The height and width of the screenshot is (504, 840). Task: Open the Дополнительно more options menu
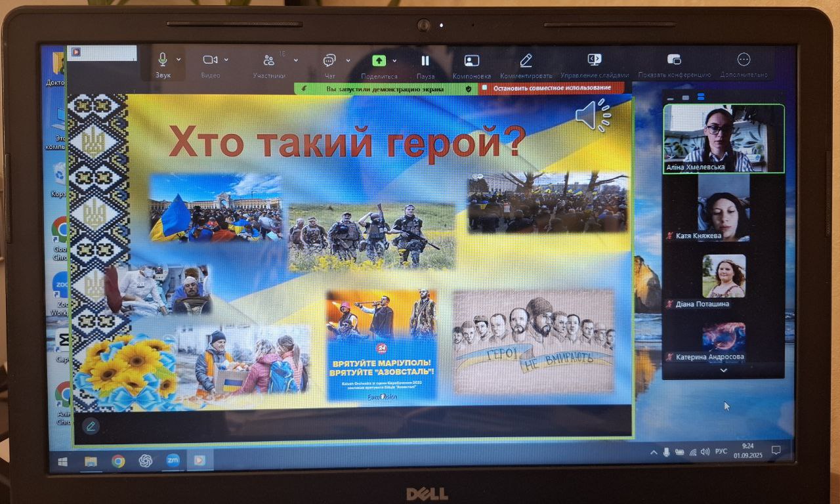click(744, 60)
